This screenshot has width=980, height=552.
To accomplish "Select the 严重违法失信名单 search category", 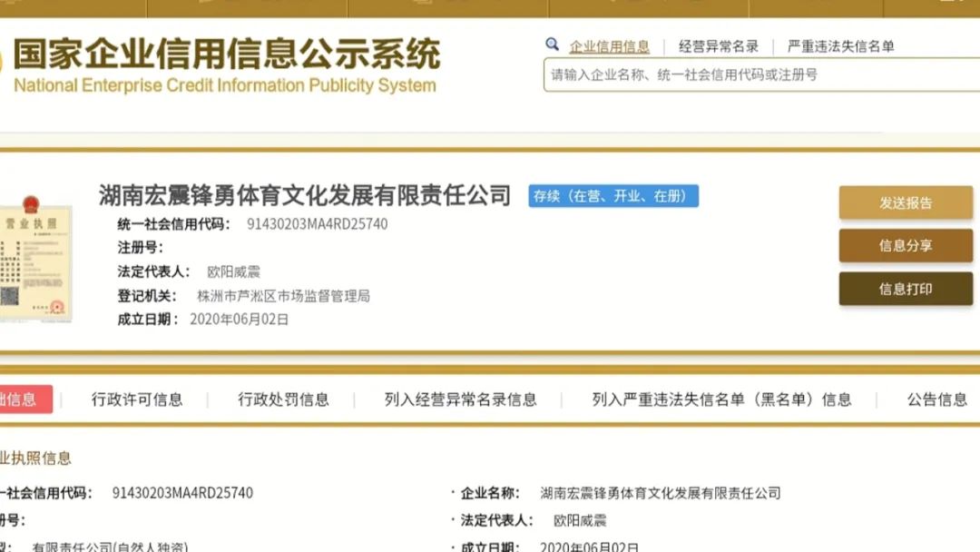I will coord(841,46).
